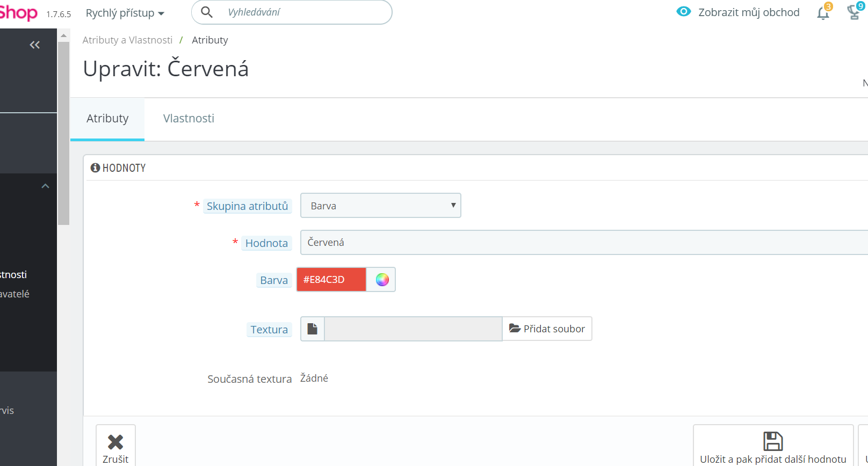
Task: Switch to the Atributy tab
Action: point(107,119)
